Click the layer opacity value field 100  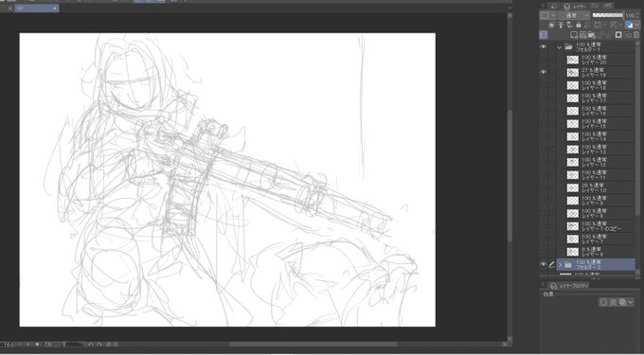[x=630, y=15]
